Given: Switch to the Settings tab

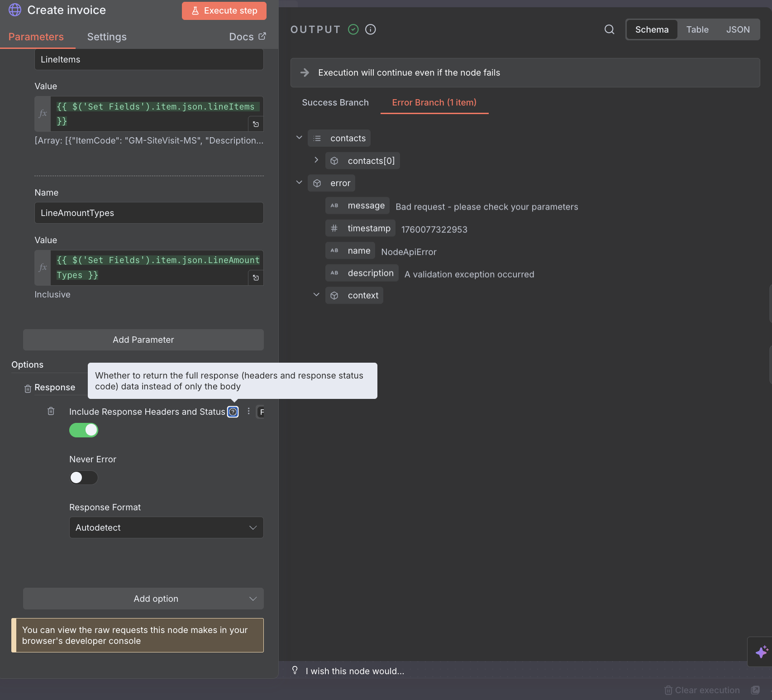Looking at the screenshot, I should point(107,37).
